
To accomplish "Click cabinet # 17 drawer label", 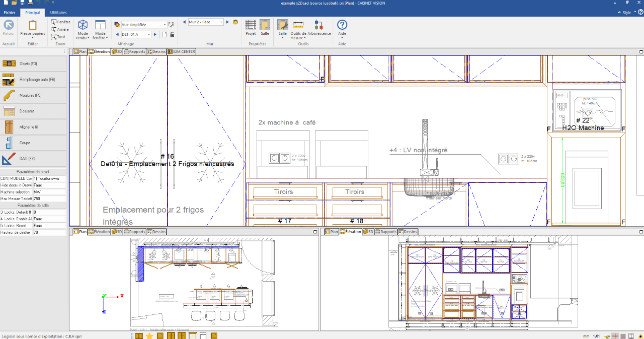I will (285, 221).
